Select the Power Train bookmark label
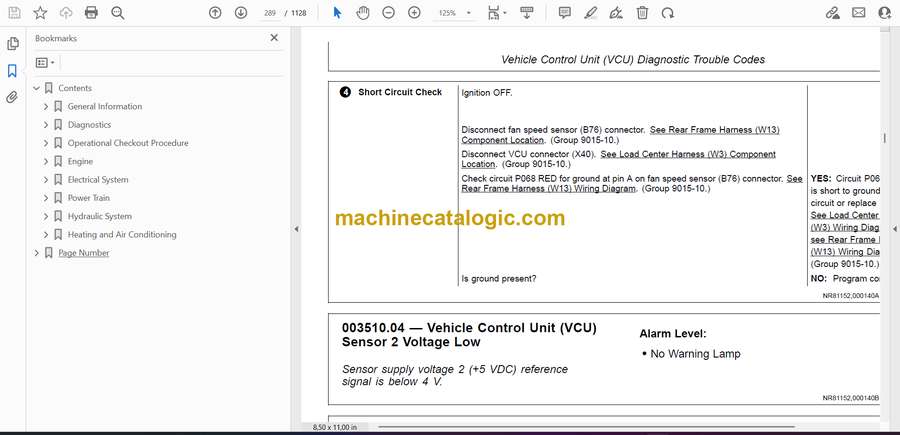900x435 pixels. tap(88, 198)
